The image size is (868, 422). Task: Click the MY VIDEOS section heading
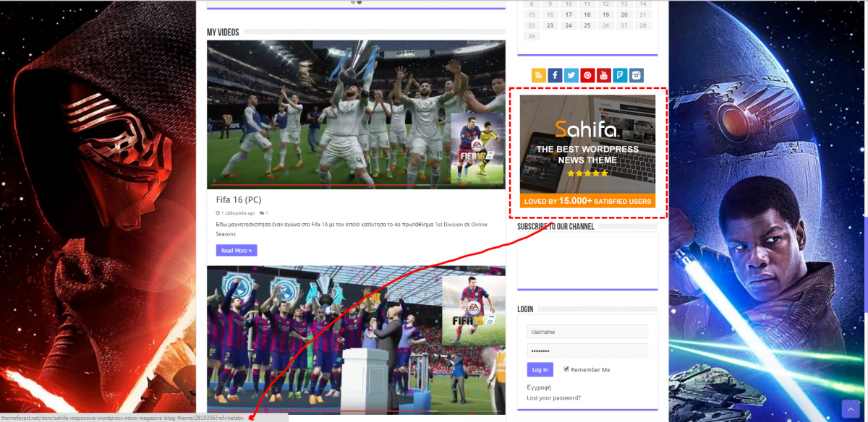pos(223,33)
